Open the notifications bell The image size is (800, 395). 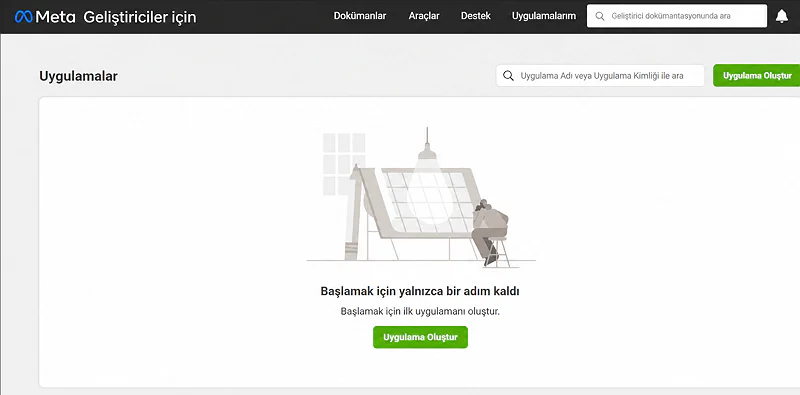click(782, 16)
